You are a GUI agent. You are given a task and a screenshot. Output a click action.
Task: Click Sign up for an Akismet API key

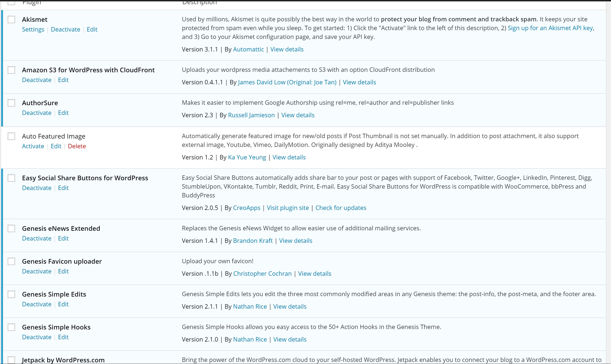tap(550, 28)
